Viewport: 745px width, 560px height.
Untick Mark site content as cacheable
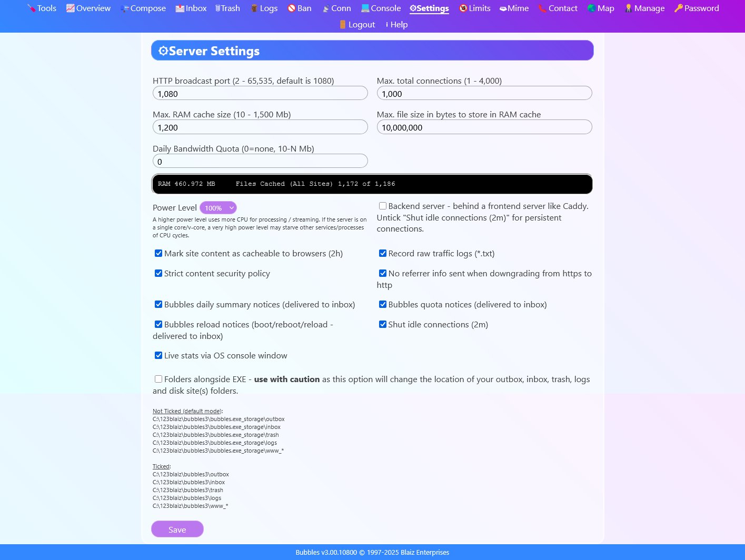(158, 253)
